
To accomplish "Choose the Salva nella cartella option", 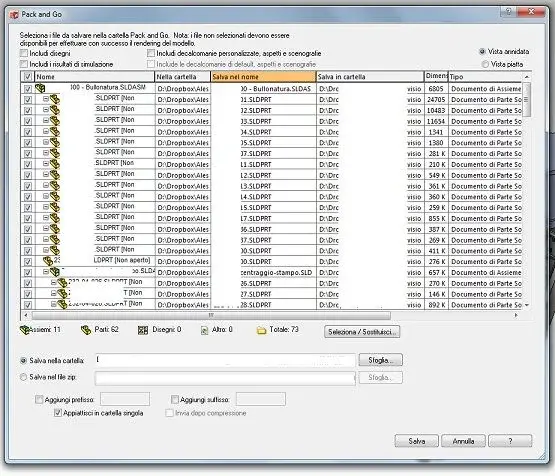I will (x=23, y=361).
